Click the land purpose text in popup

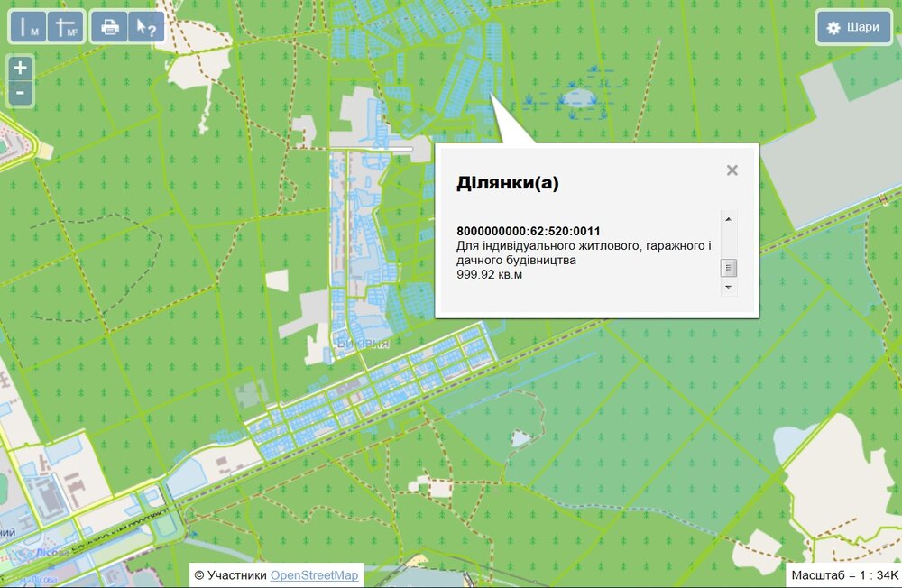pyautogui.click(x=584, y=253)
